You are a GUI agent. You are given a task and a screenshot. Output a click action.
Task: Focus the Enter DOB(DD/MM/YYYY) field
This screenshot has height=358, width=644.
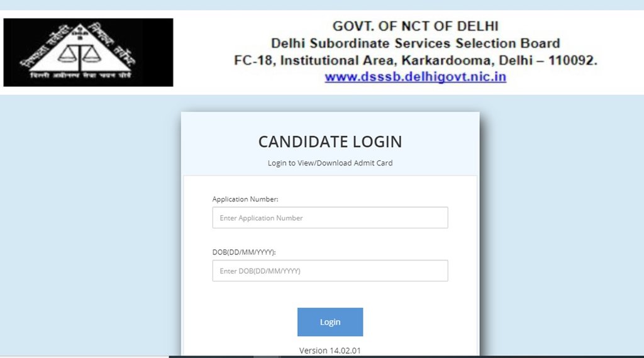pyautogui.click(x=330, y=271)
